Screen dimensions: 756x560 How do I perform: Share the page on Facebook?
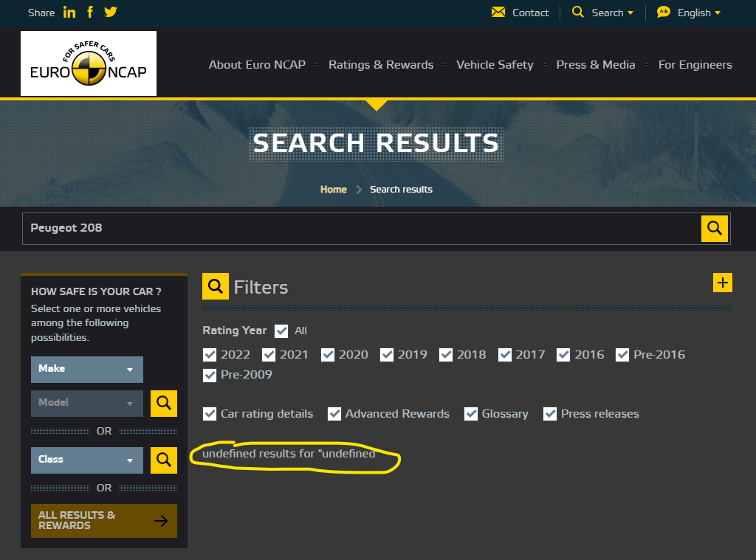[x=90, y=12]
